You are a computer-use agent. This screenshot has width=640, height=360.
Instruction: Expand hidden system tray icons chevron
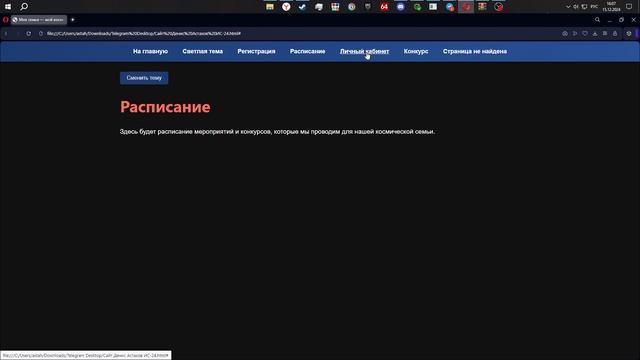(x=568, y=7)
